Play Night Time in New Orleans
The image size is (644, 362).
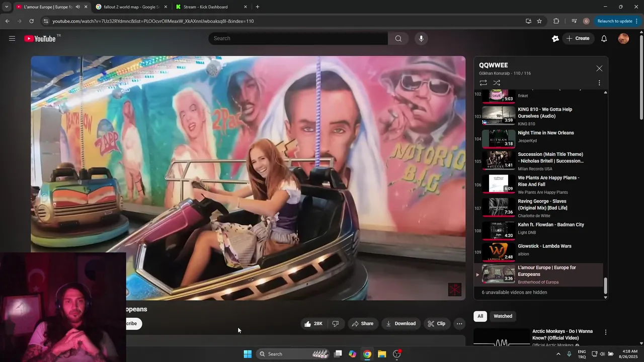point(546,133)
